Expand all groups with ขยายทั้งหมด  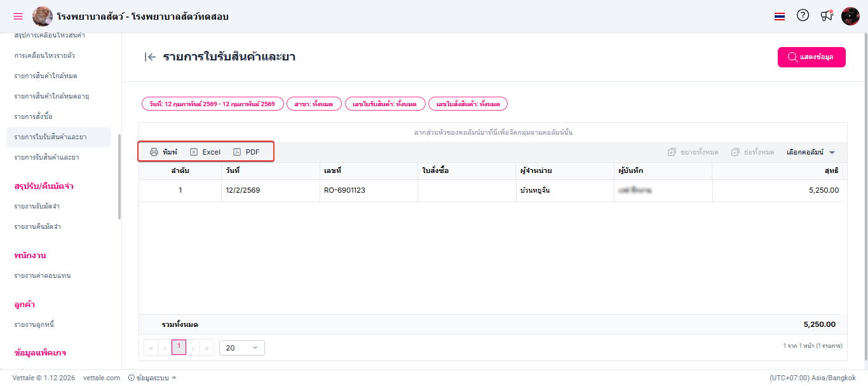(693, 152)
